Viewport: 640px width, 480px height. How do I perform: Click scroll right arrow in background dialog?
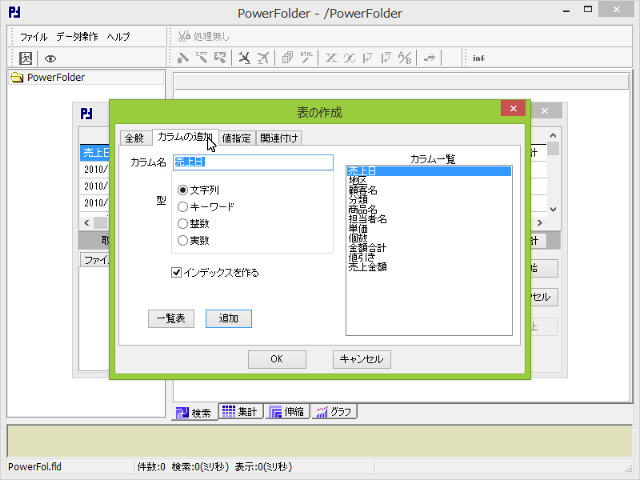pyautogui.click(x=540, y=223)
